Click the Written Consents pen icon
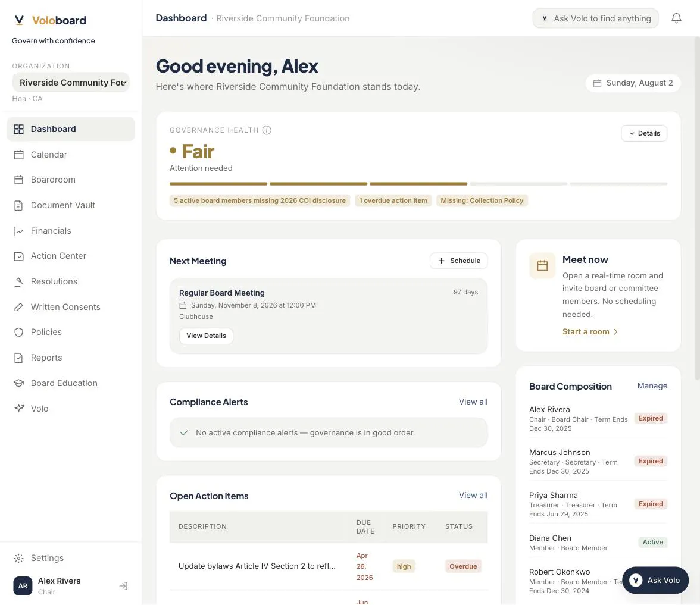Image resolution: width=700 pixels, height=605 pixels. click(19, 307)
